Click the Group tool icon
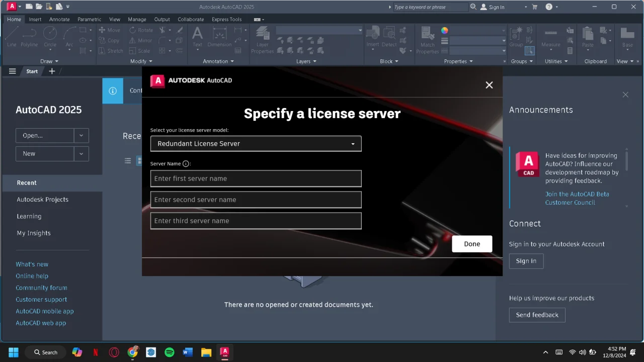Viewport: 644px width, 362px height. coord(516,37)
